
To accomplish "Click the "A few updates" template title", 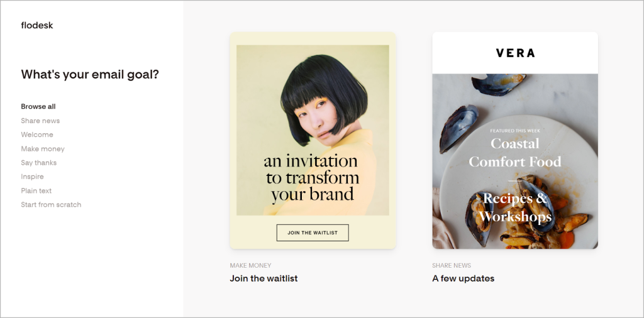I will pos(464,278).
